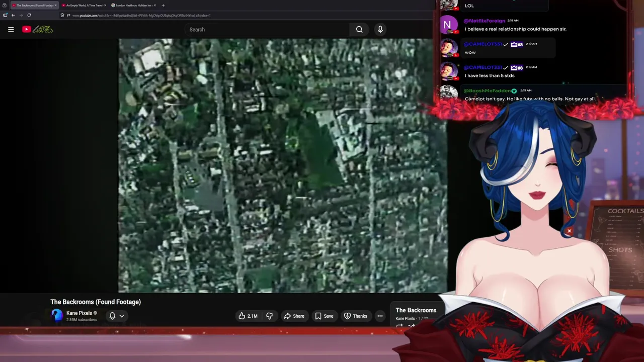The image size is (644, 362).
Task: Click The Backrooms playlist title
Action: pos(416,310)
